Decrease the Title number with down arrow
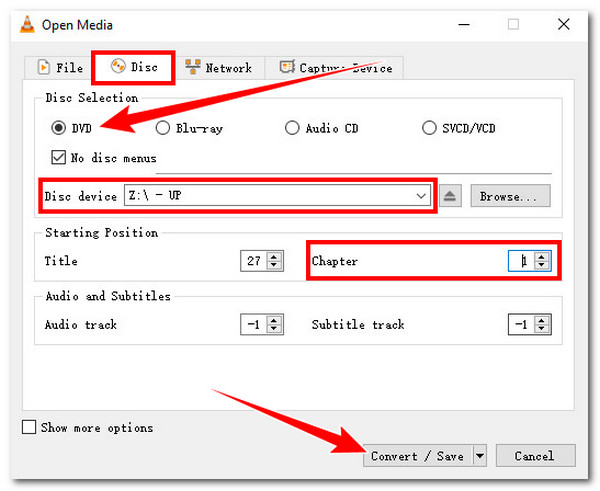This screenshot has width=600, height=491. point(274,265)
